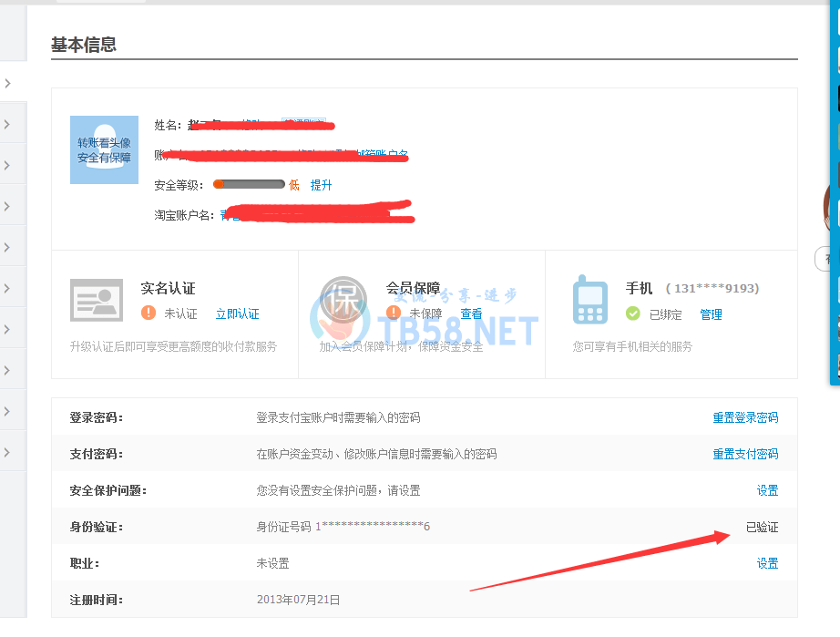The height and width of the screenshot is (637, 840).
Task: Open 管理 for the bound phone
Action: [x=711, y=314]
